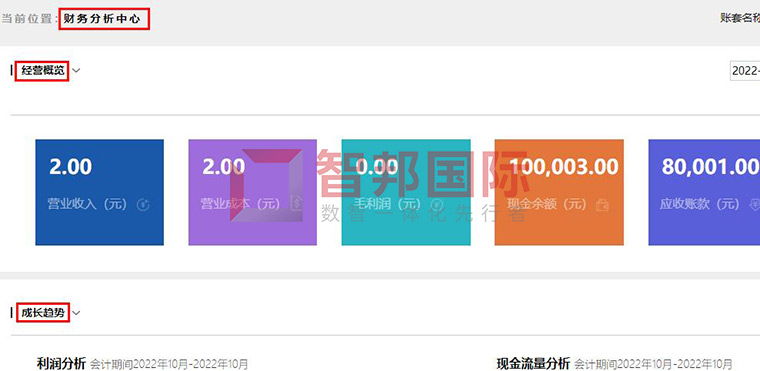760x371 pixels.
Task: Open the 2022 date period field
Action: tap(745, 71)
